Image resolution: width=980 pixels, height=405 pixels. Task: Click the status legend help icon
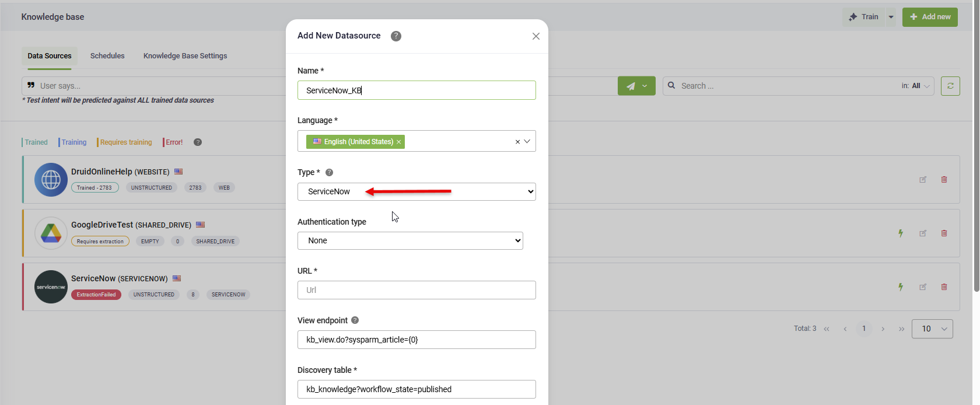198,142
